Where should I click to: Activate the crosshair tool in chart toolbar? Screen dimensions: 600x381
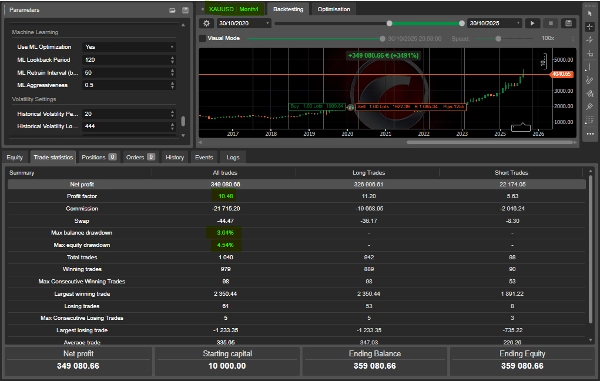click(590, 27)
